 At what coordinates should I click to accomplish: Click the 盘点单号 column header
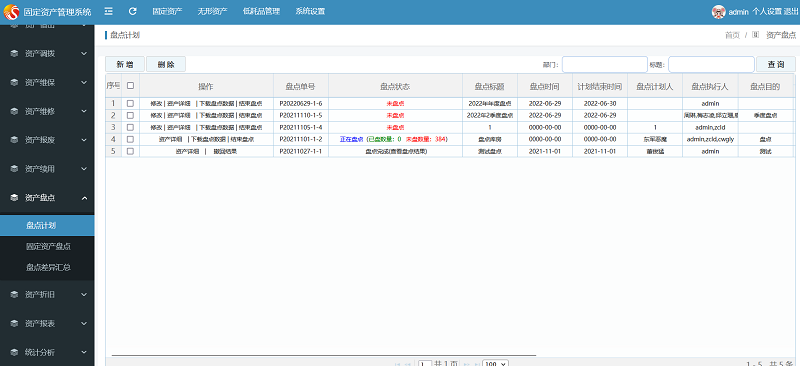coord(301,86)
